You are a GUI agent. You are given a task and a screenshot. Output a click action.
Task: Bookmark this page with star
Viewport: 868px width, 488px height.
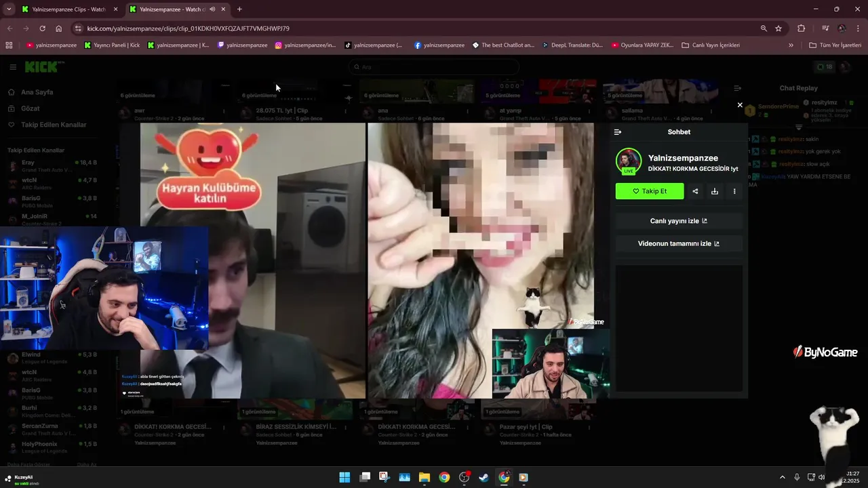(x=778, y=28)
